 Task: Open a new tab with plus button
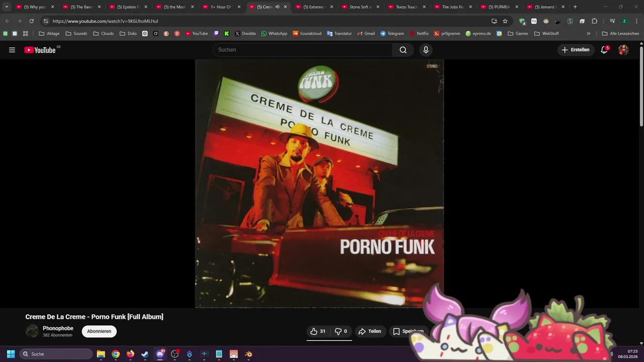coord(575,7)
